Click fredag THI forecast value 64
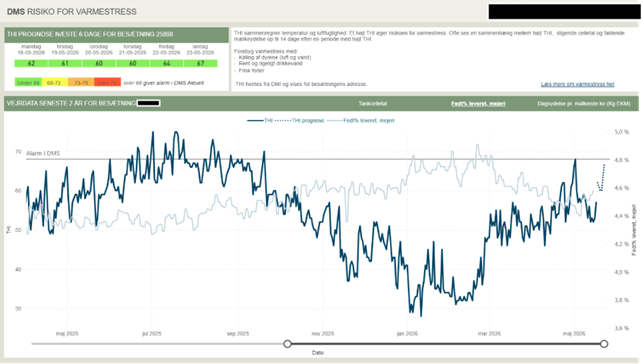Viewport: 642px width, 364px height. click(x=167, y=63)
